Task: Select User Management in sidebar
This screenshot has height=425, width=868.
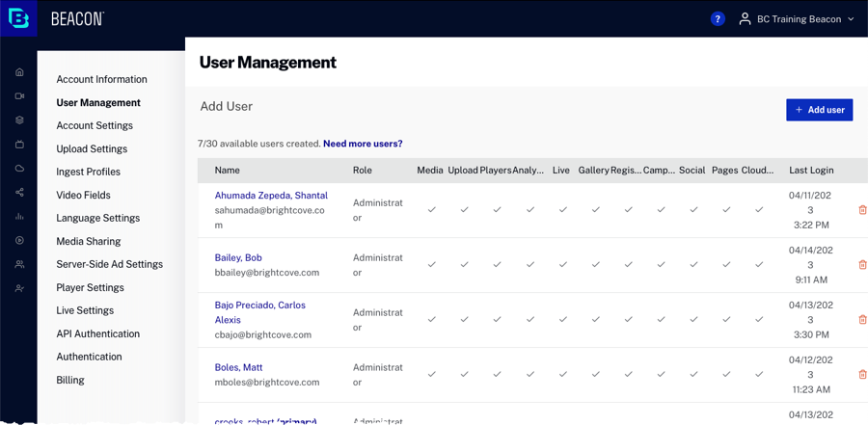Action: 98,102
